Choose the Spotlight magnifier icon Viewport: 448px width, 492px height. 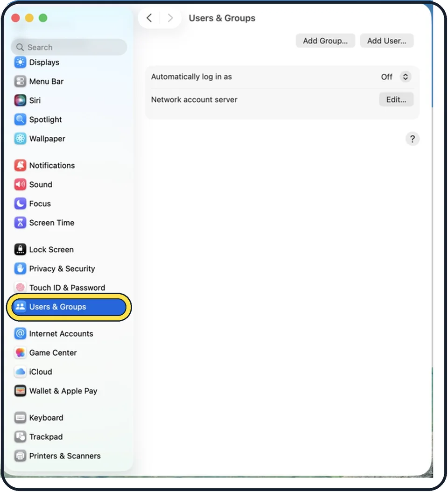click(21, 119)
